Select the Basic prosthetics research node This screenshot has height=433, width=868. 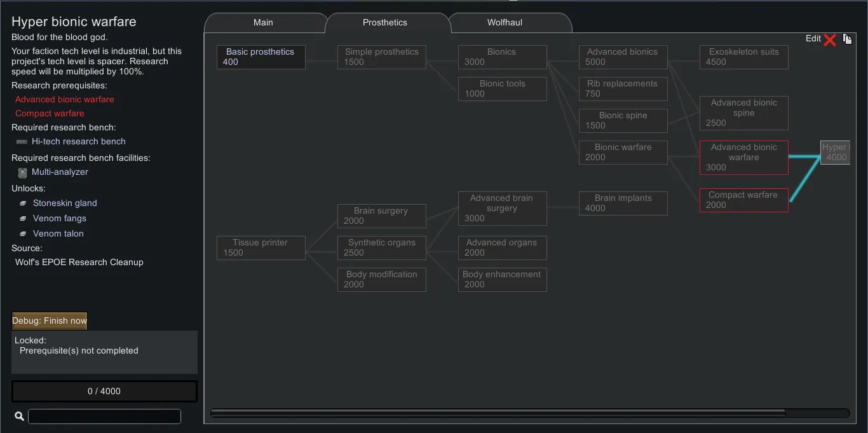(261, 57)
